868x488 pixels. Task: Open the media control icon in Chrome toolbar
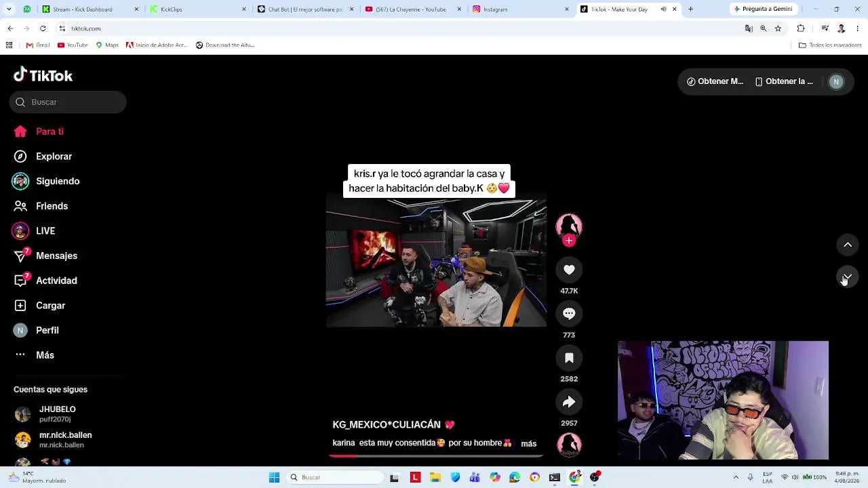coord(825,28)
